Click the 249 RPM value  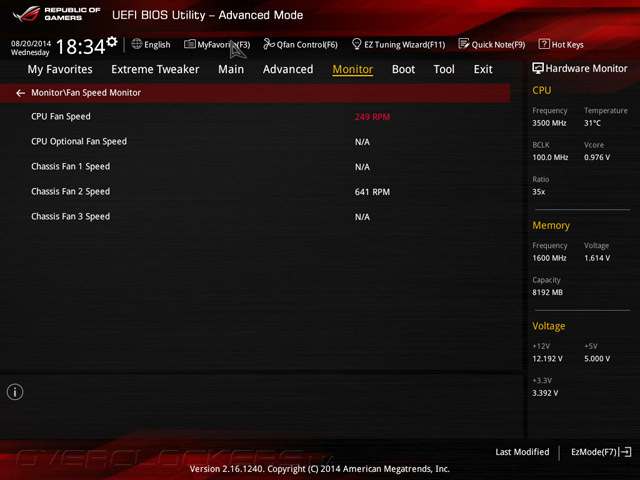372,117
